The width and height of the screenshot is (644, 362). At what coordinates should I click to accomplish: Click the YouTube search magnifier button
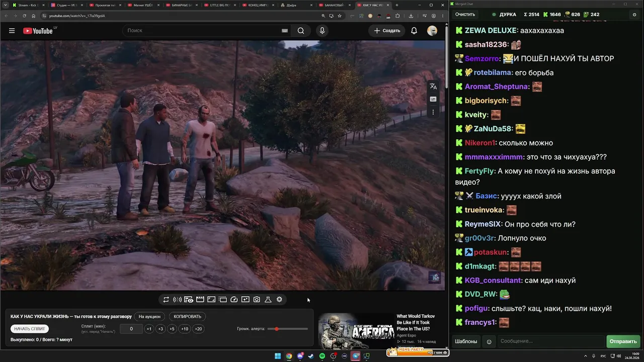pos(301,31)
